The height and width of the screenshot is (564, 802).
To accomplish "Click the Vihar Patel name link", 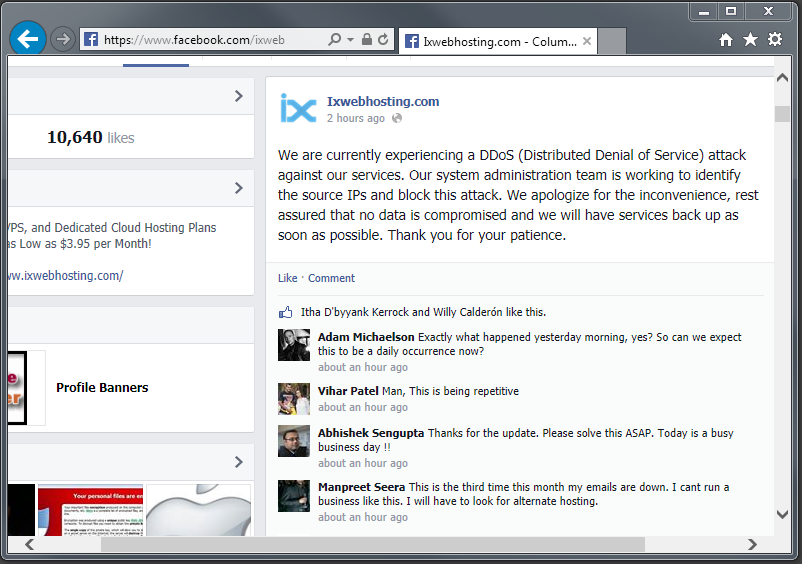I will point(348,391).
